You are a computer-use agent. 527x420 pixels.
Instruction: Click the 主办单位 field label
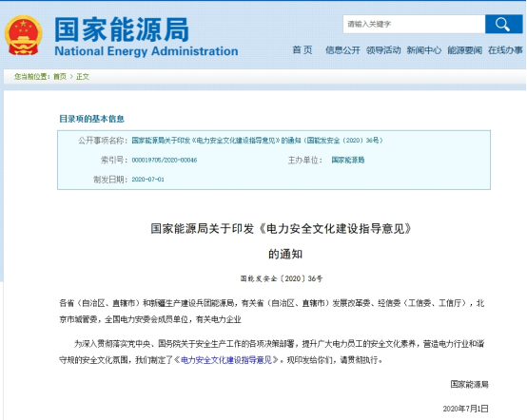(304, 160)
